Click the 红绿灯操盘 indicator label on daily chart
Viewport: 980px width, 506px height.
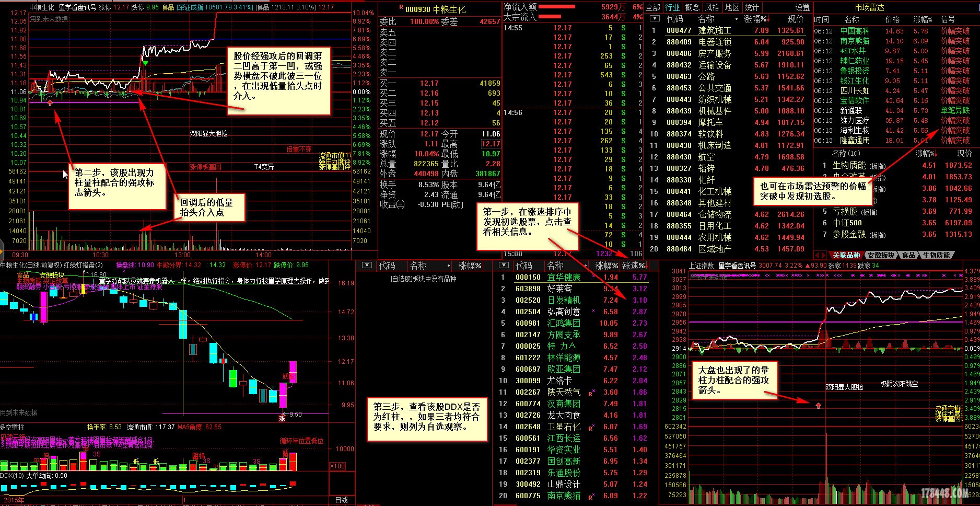point(83,265)
